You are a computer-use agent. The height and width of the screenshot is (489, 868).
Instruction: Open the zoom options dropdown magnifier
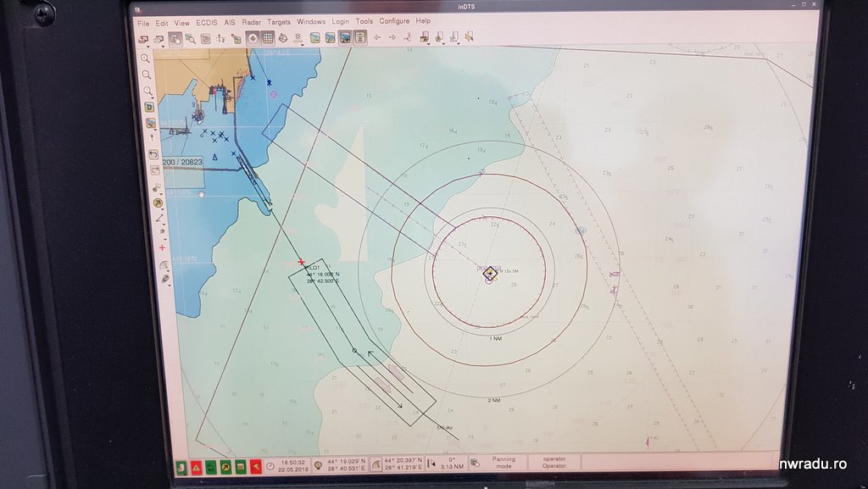point(148,91)
